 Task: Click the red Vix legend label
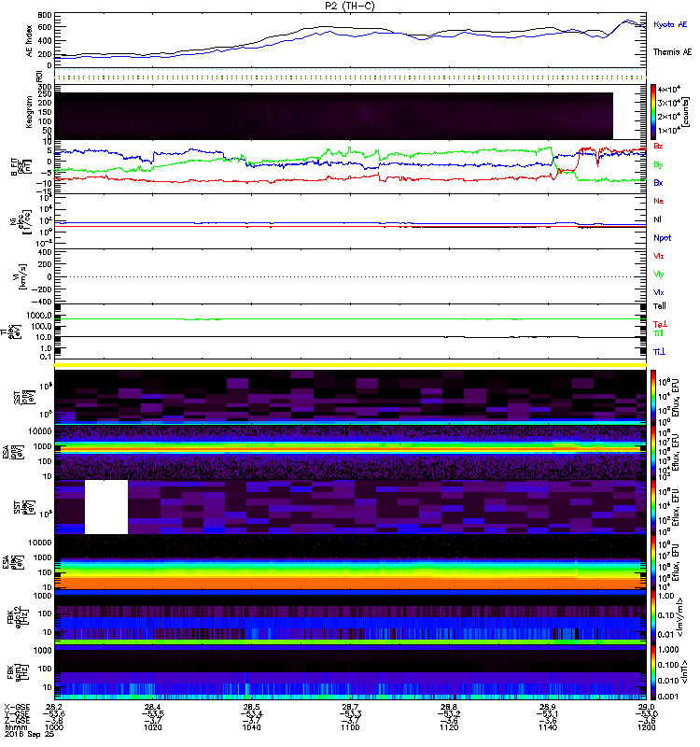(658, 256)
